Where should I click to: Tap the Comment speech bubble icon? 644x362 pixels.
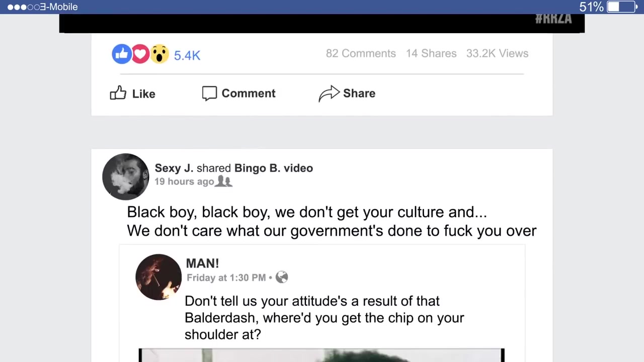pyautogui.click(x=209, y=94)
